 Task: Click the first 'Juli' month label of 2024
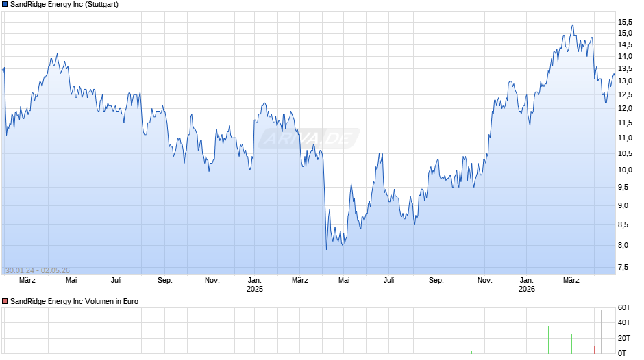[x=116, y=281]
